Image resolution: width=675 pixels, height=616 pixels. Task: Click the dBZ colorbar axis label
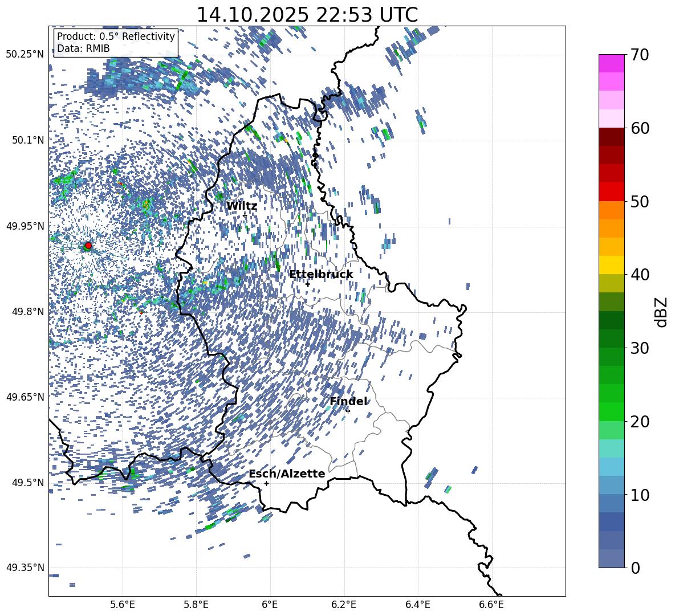pos(662,312)
